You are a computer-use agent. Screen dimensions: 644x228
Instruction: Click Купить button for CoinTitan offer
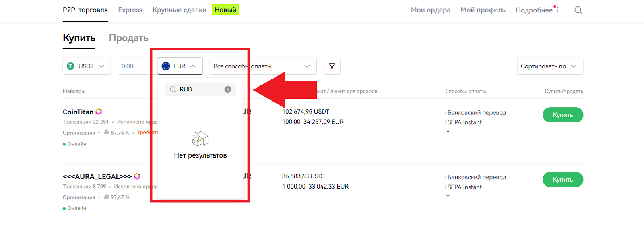point(563,115)
